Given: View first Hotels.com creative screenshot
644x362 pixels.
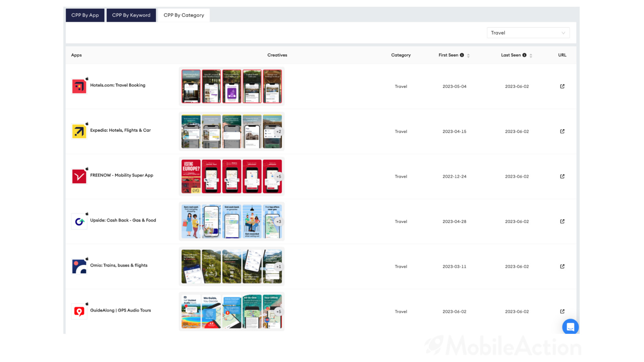Looking at the screenshot, I should tap(191, 86).
